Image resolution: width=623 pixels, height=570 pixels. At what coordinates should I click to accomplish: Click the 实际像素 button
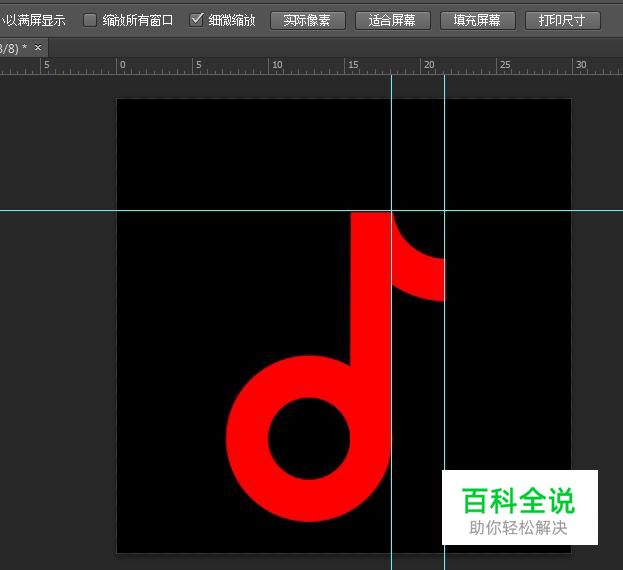[x=308, y=20]
